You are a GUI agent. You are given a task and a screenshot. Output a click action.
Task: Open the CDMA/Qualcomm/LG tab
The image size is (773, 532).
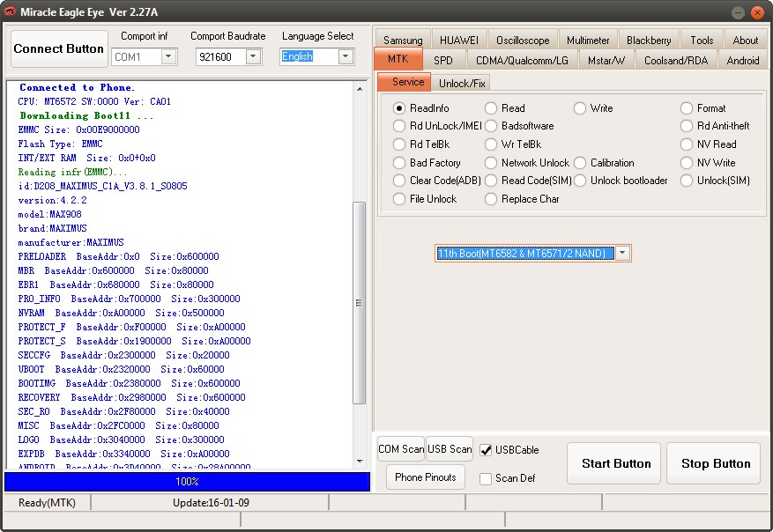522,61
